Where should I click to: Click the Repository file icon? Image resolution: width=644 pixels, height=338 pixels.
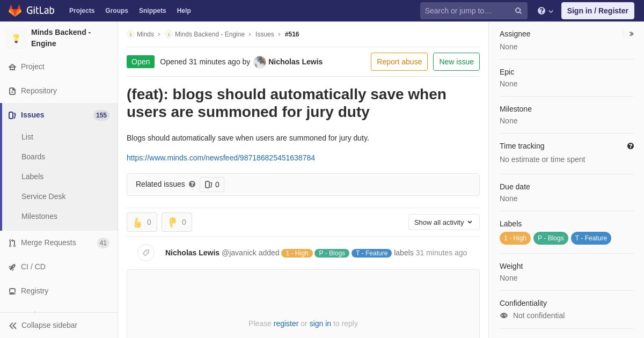click(12, 91)
